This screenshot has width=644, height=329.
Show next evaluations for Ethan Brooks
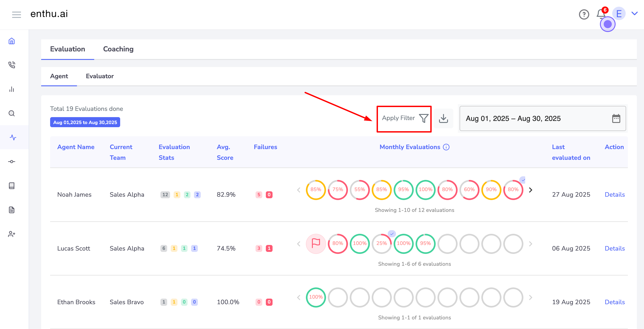531,297
